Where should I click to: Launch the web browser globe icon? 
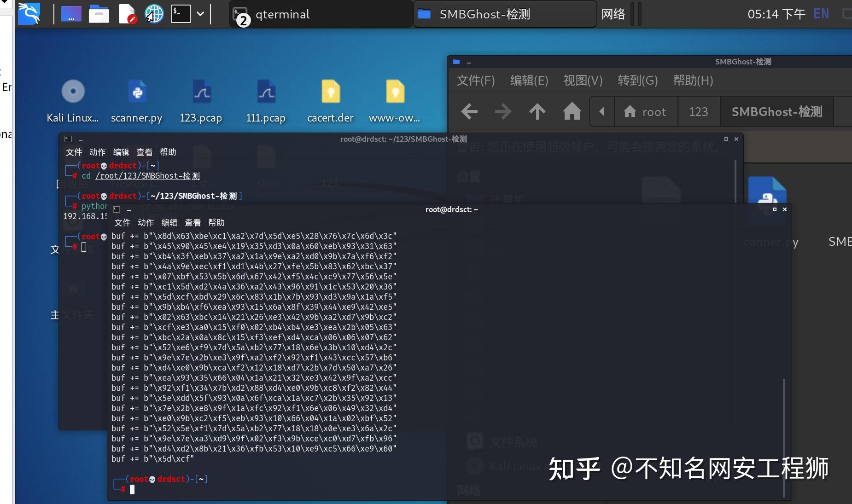[x=154, y=13]
